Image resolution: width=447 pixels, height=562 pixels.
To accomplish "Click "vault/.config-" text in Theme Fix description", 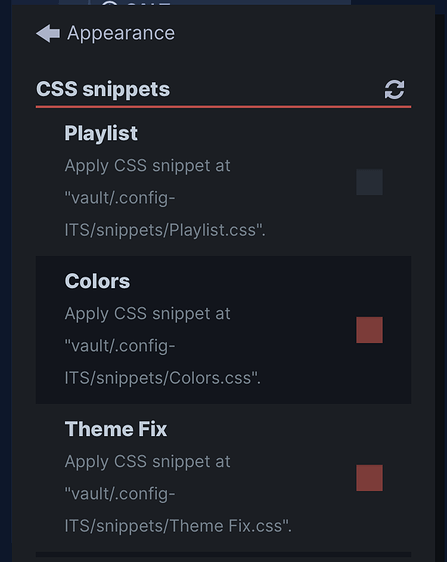I will coord(120,494).
